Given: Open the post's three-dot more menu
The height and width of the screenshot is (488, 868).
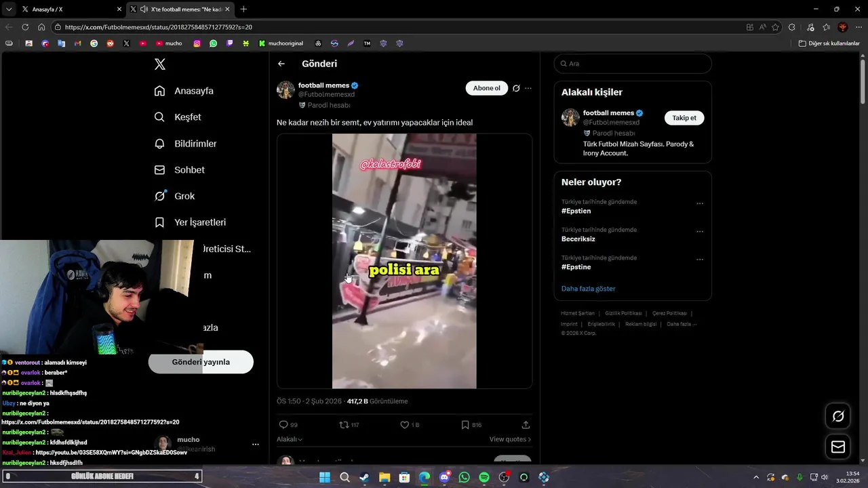Looking at the screenshot, I should click(x=528, y=88).
